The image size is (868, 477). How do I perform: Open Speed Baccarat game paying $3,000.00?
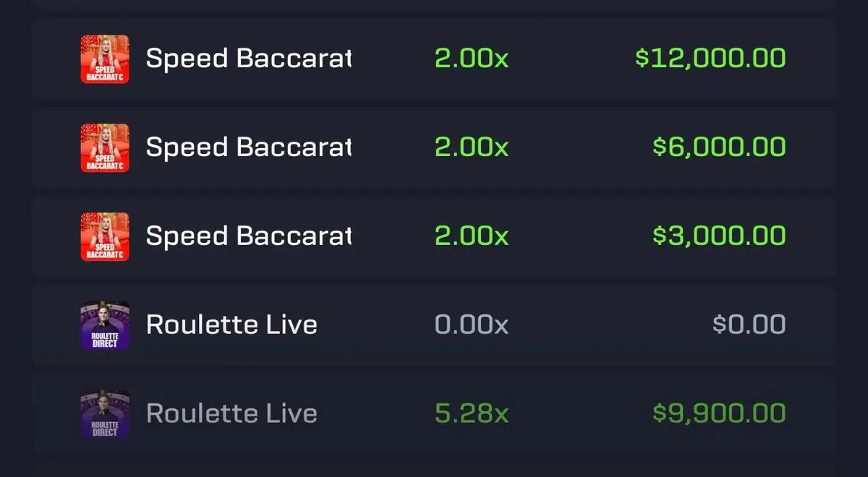click(249, 236)
